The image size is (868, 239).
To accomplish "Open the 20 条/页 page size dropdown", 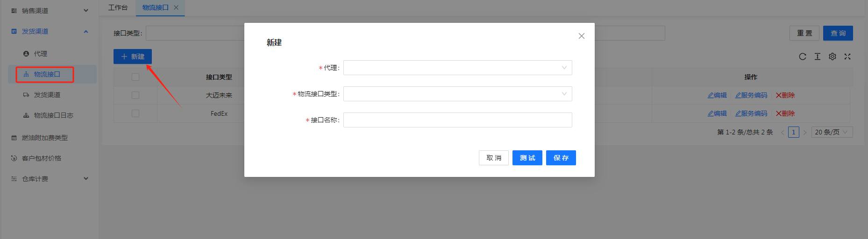I will point(832,132).
